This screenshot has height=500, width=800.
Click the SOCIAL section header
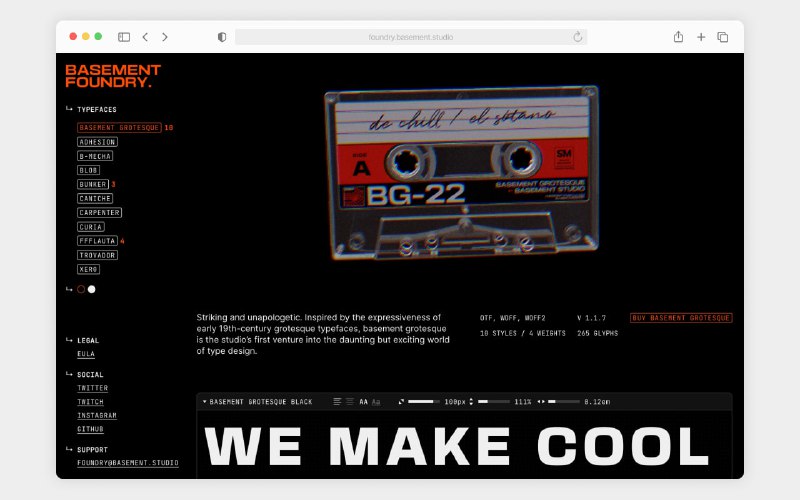point(90,374)
